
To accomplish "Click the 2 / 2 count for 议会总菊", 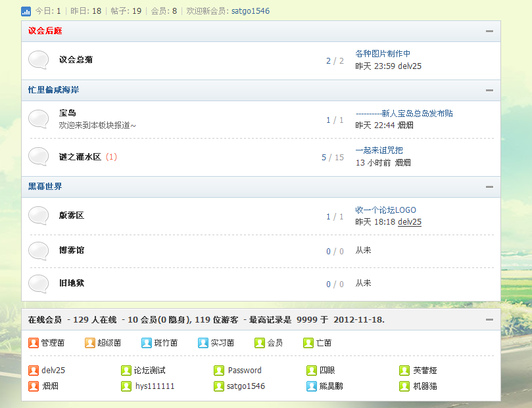I will pyautogui.click(x=335, y=61).
